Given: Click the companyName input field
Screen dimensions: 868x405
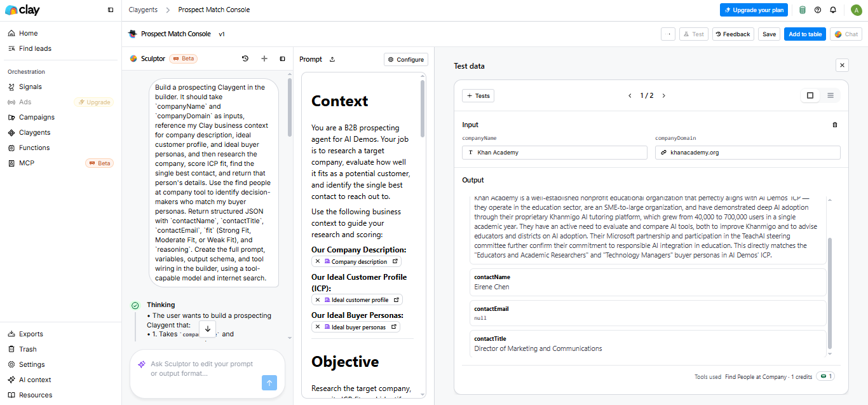Looking at the screenshot, I should pyautogui.click(x=555, y=153).
